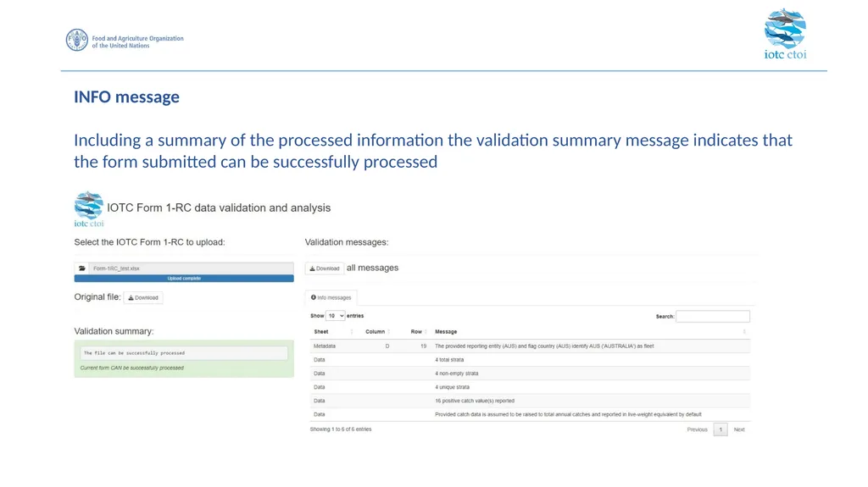Screen dimensions: 868x487
Task: Go to Previous page of entries
Action: click(697, 429)
